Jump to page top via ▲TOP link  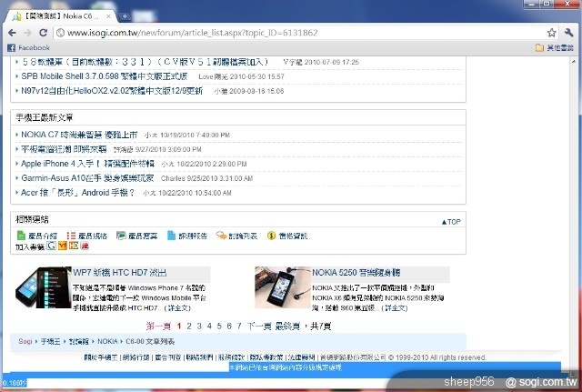[x=450, y=221]
